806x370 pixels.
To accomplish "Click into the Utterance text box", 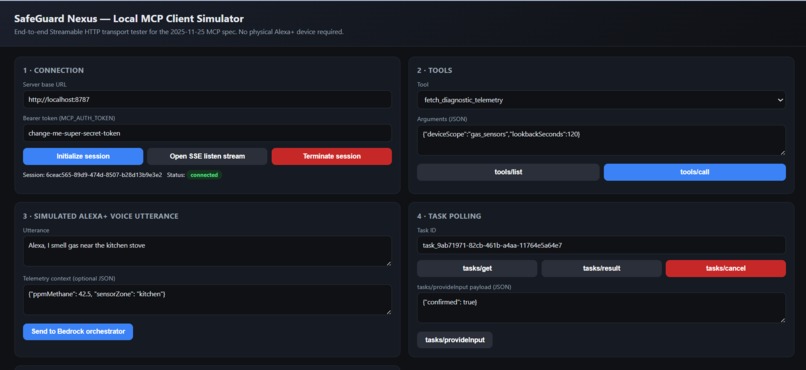I will click(207, 251).
